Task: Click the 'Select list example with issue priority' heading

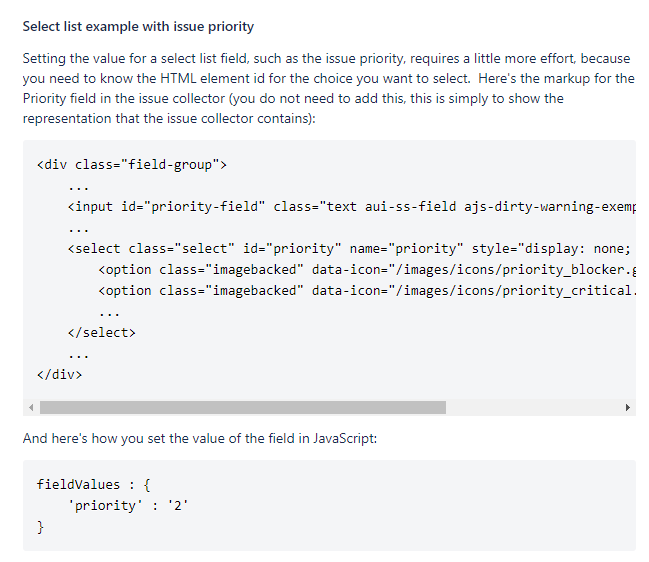Action: 138,26
